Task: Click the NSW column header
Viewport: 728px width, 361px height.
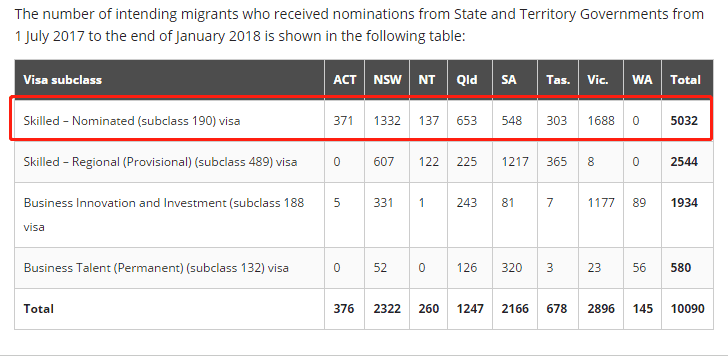Action: tap(387, 80)
